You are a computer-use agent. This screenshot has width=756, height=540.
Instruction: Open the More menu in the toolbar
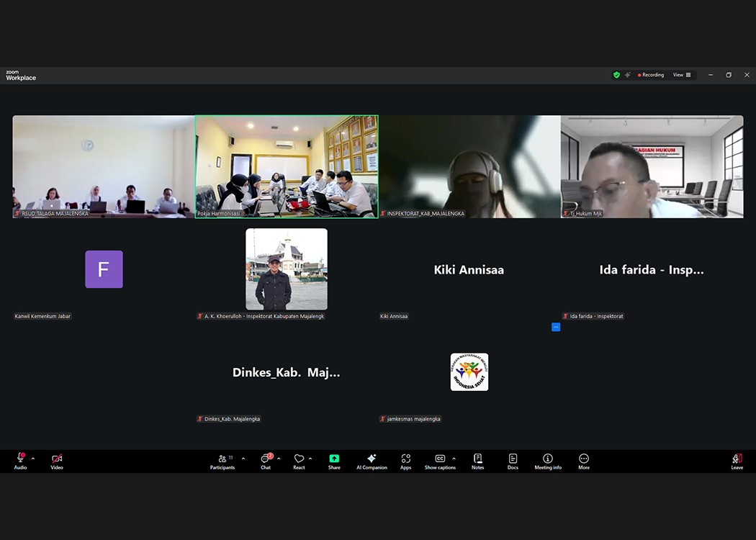(x=584, y=461)
